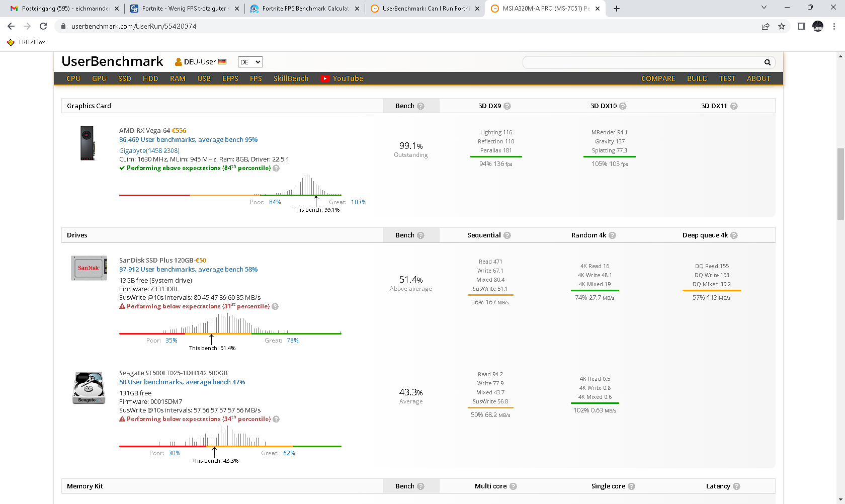Click the help icon next to 3D DX9
The height and width of the screenshot is (504, 845).
[x=507, y=106]
